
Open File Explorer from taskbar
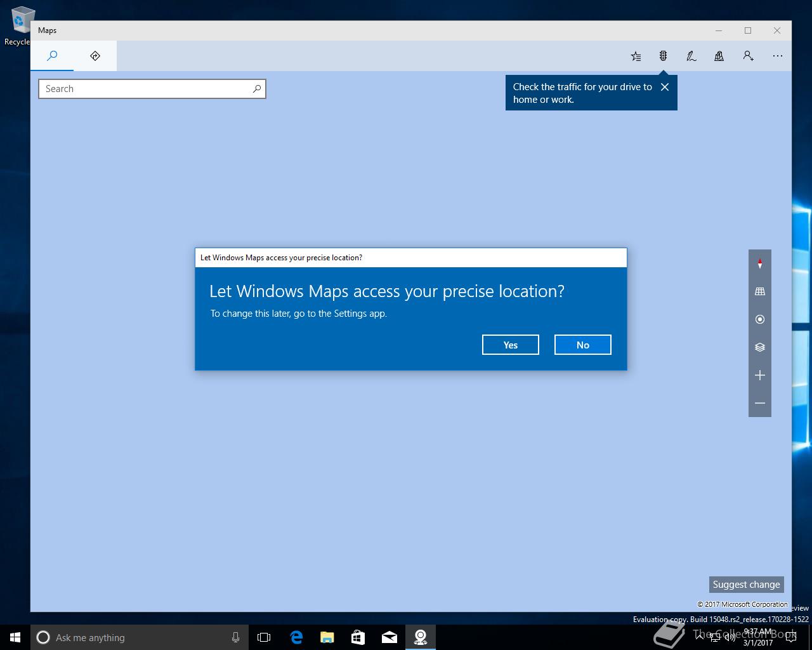[327, 637]
